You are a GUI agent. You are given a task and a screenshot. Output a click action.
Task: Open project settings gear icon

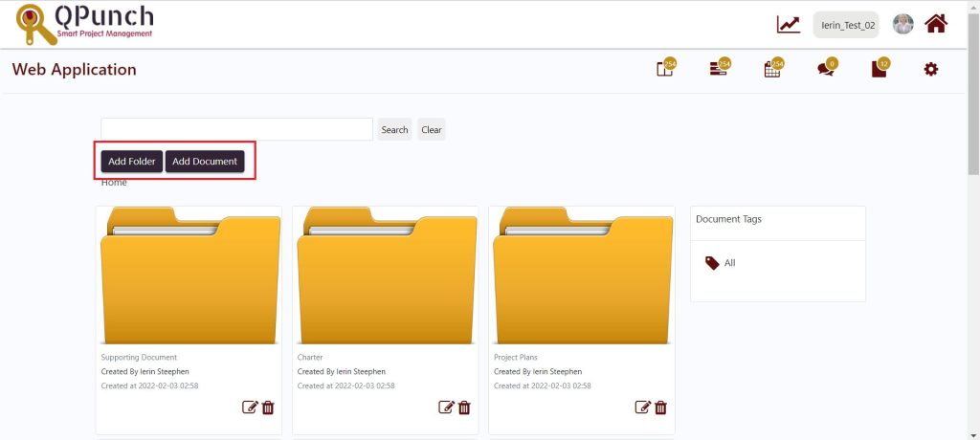click(930, 70)
